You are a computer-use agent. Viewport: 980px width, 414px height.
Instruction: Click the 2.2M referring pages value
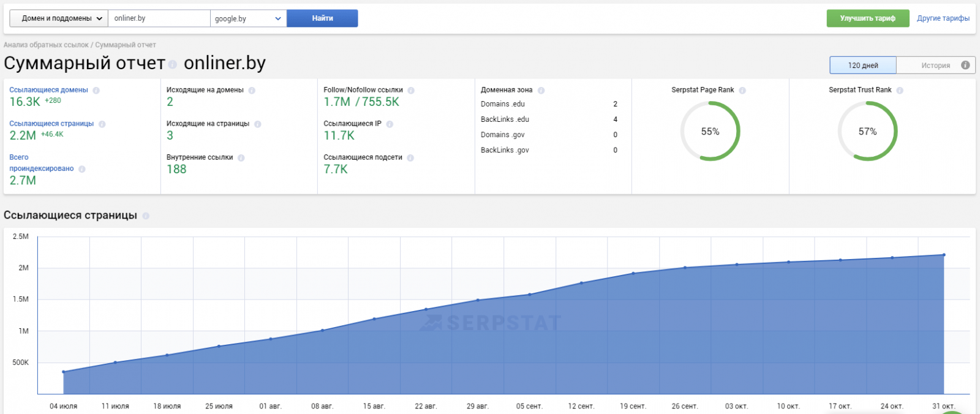23,136
